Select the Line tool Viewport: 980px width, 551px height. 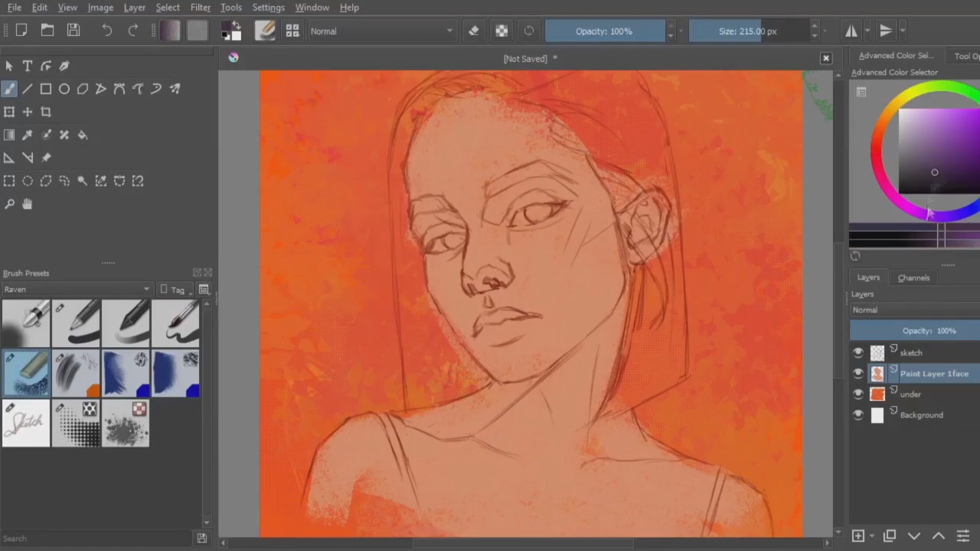(28, 89)
